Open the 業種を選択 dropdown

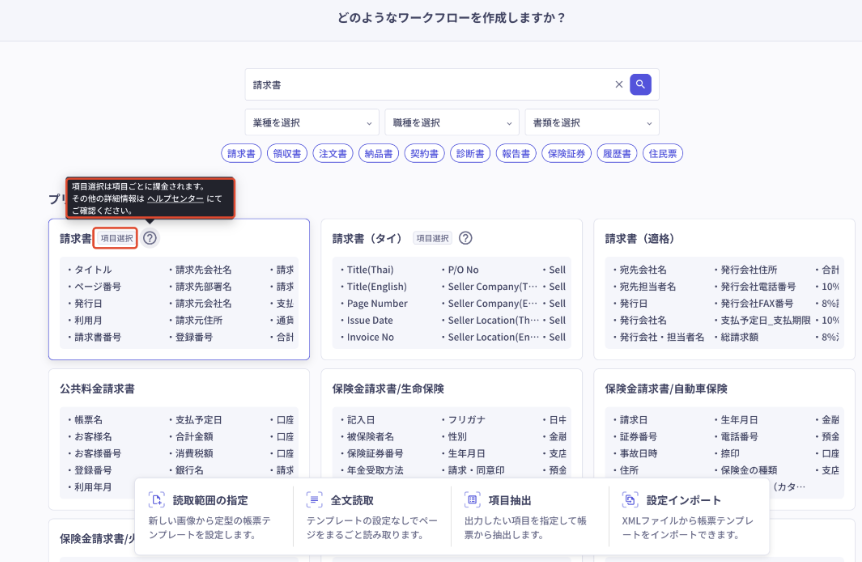[x=312, y=123]
